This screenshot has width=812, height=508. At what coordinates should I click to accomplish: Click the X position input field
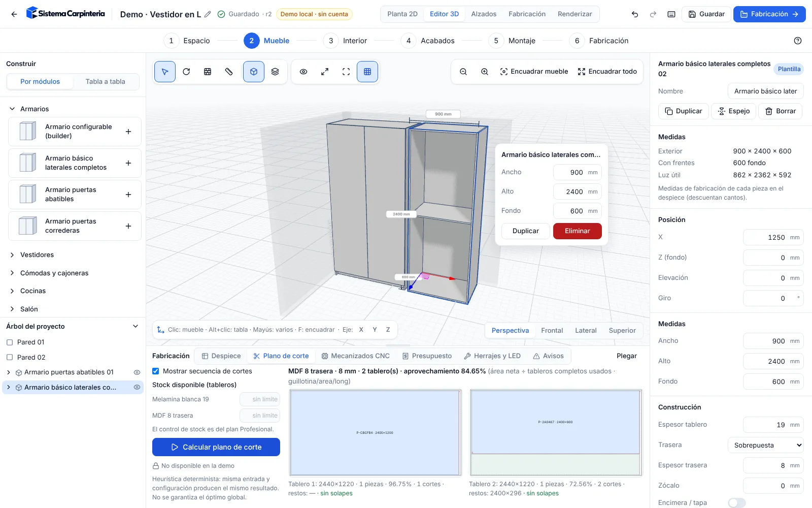pos(773,237)
